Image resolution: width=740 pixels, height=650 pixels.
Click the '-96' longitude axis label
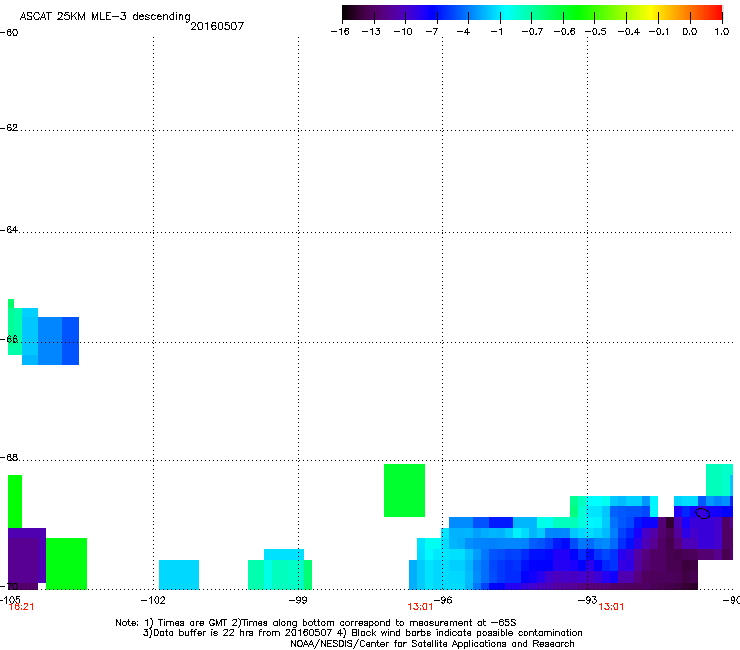[443, 600]
